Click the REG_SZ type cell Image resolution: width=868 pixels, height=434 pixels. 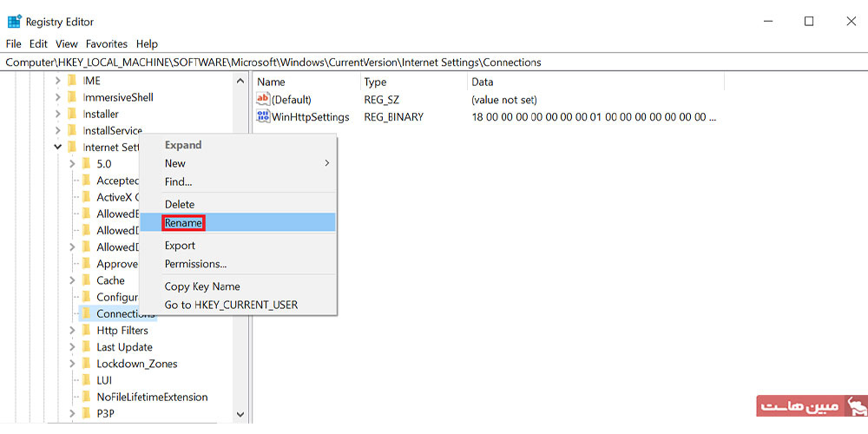coord(381,100)
